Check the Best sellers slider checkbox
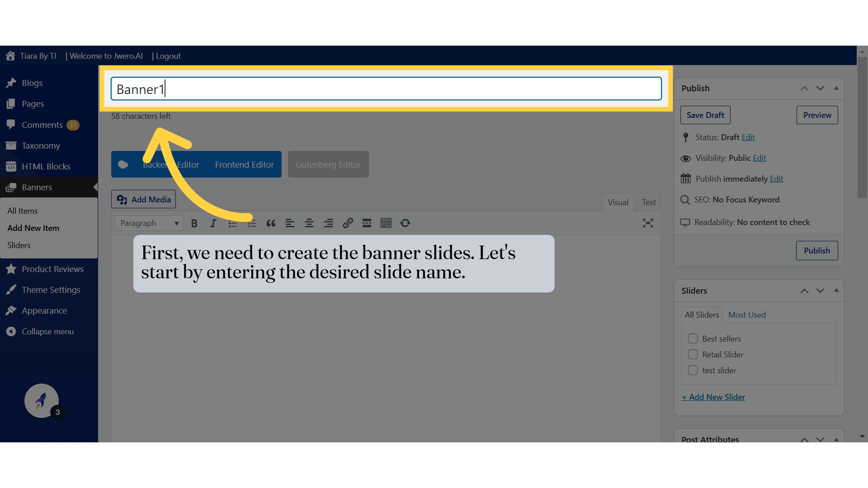Image resolution: width=868 pixels, height=488 pixels. click(x=693, y=338)
